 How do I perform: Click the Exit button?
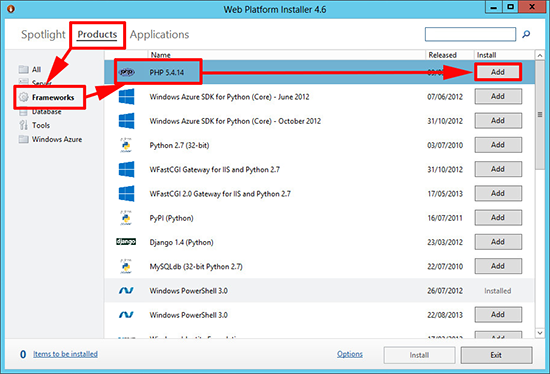click(x=496, y=355)
